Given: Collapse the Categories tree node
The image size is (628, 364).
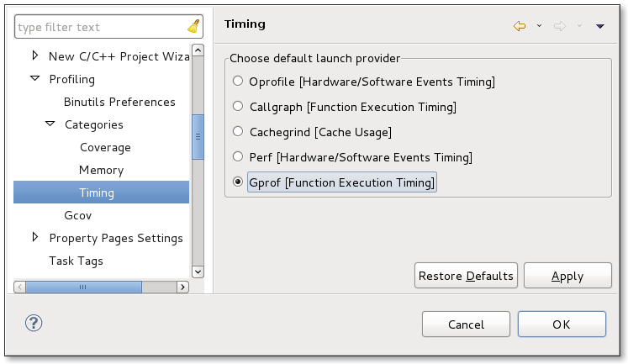Looking at the screenshot, I should coord(50,124).
